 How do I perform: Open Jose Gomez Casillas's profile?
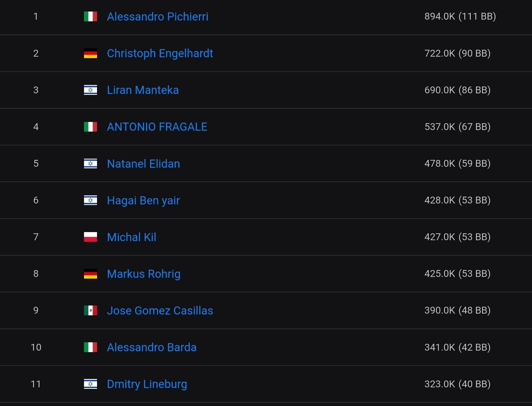(160, 310)
